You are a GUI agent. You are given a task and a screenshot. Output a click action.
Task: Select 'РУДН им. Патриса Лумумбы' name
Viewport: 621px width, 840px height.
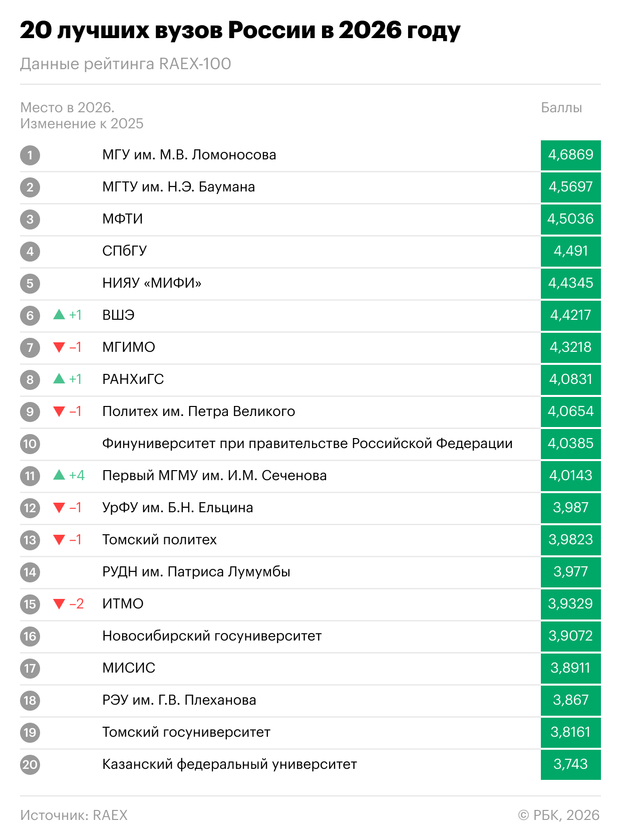coord(196,572)
